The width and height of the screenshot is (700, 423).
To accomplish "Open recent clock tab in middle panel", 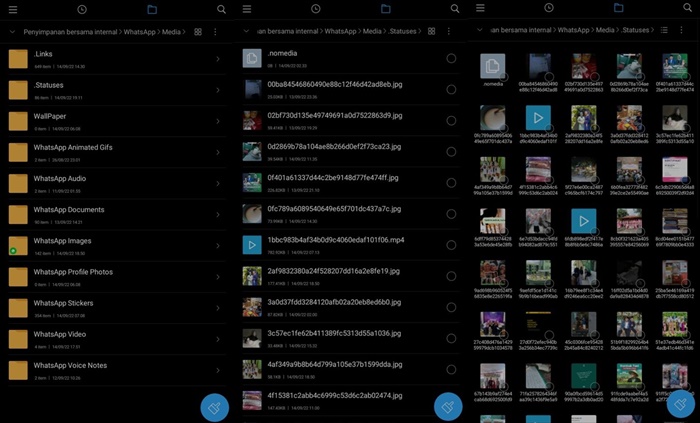I will [x=316, y=9].
